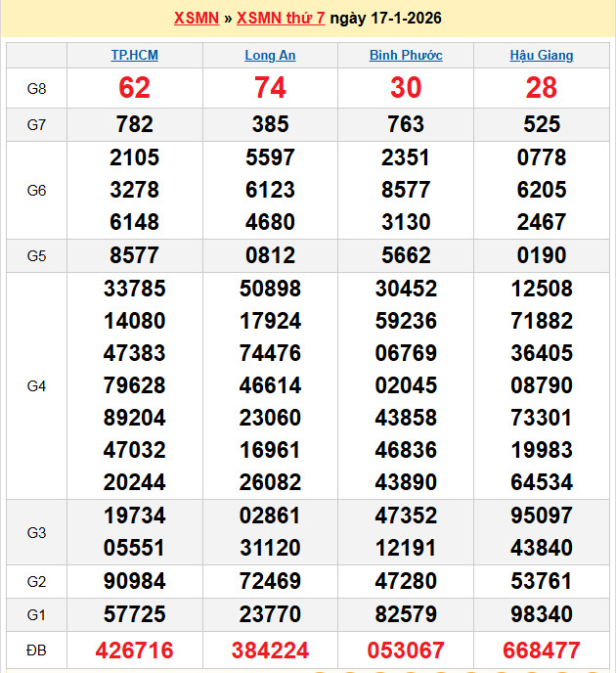Viewport: 616px width, 673px height.
Task: Open the Hậu Giang province link
Action: pos(542,56)
